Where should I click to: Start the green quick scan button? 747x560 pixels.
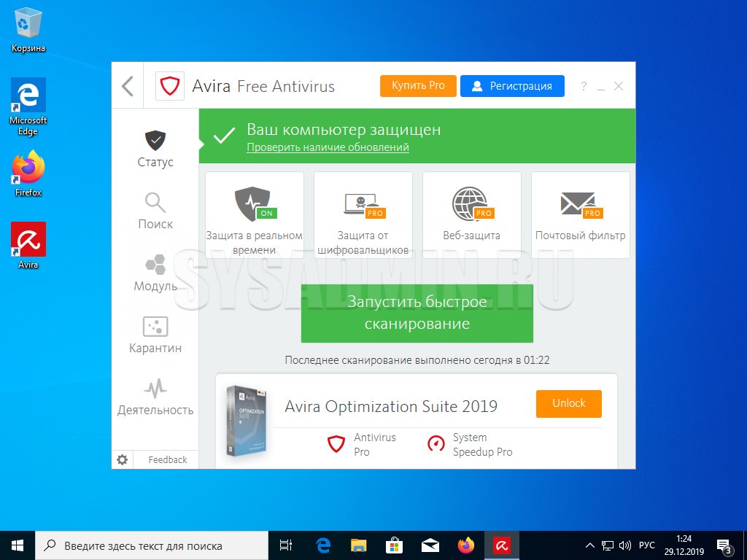[417, 313]
